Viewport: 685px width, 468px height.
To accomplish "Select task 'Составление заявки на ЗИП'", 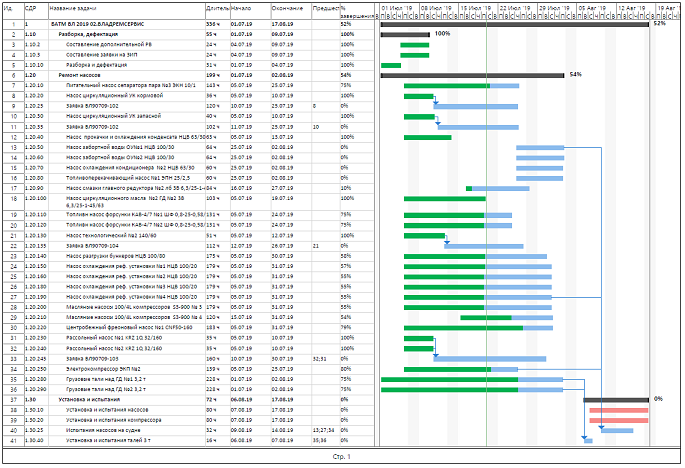I will [101, 55].
